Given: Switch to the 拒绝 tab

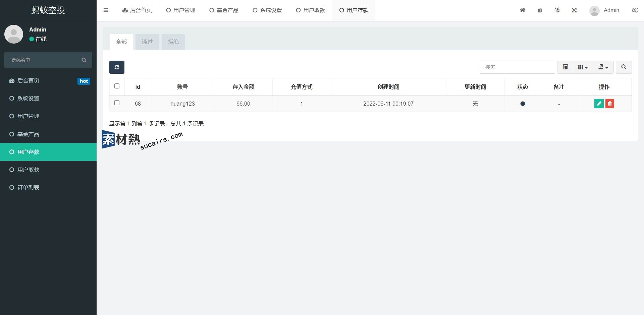Looking at the screenshot, I should (x=173, y=42).
